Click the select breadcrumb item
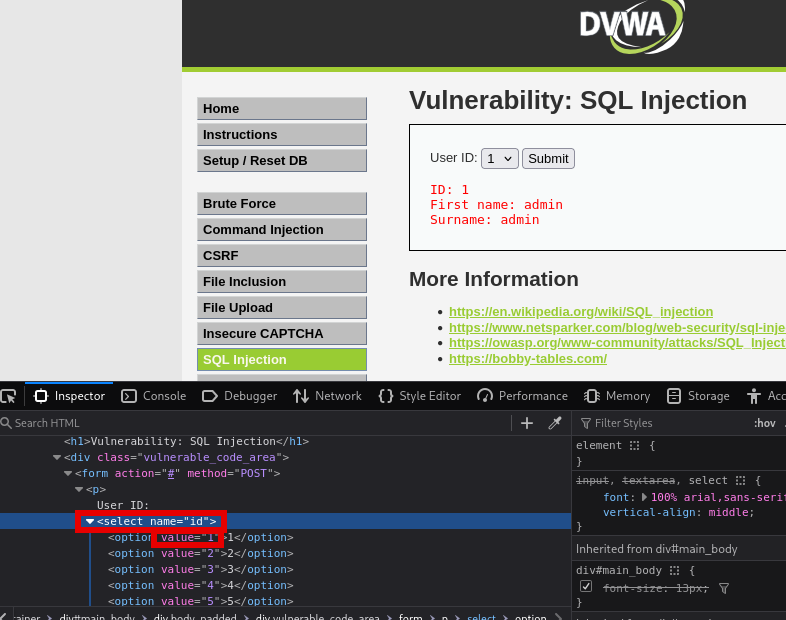 (x=481, y=616)
